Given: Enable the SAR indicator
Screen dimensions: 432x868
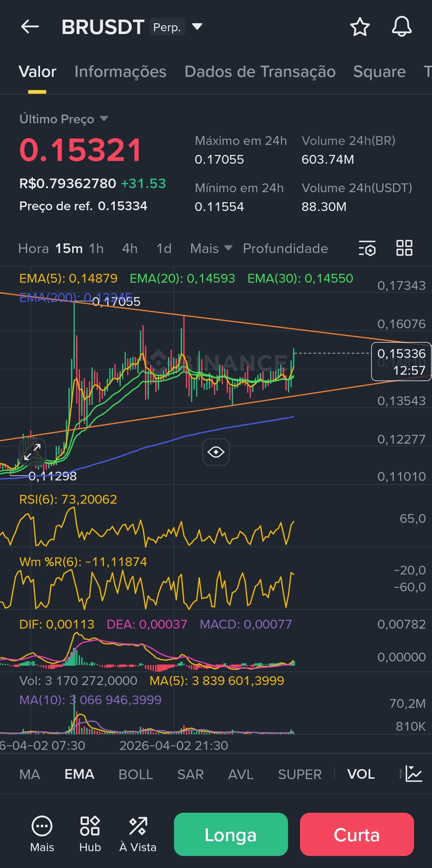Looking at the screenshot, I should [190, 774].
